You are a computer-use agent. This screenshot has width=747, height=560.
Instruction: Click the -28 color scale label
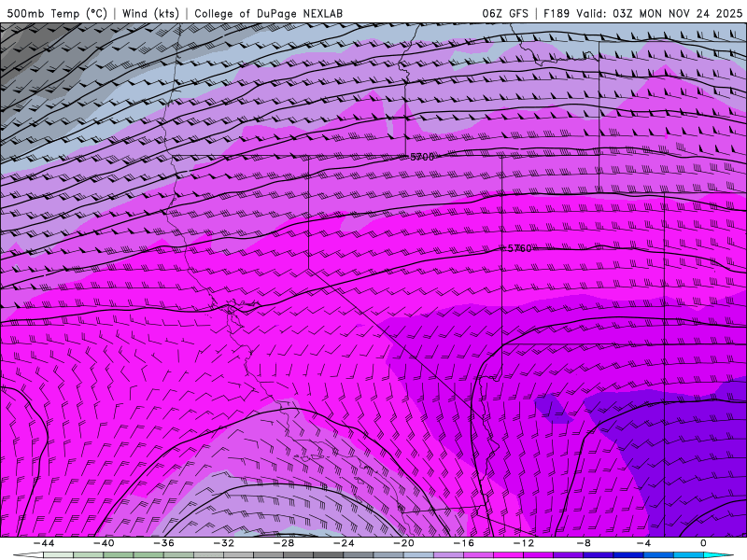tap(284, 543)
